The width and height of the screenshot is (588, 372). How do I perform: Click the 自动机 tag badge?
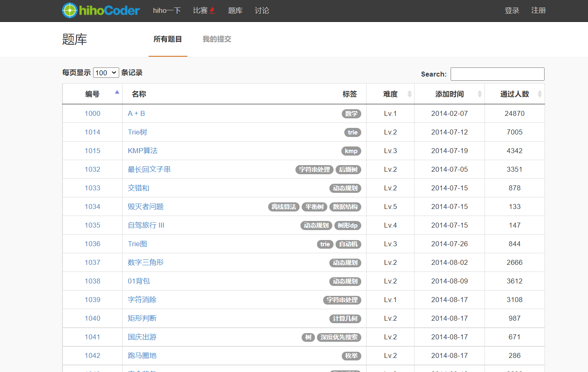(348, 244)
